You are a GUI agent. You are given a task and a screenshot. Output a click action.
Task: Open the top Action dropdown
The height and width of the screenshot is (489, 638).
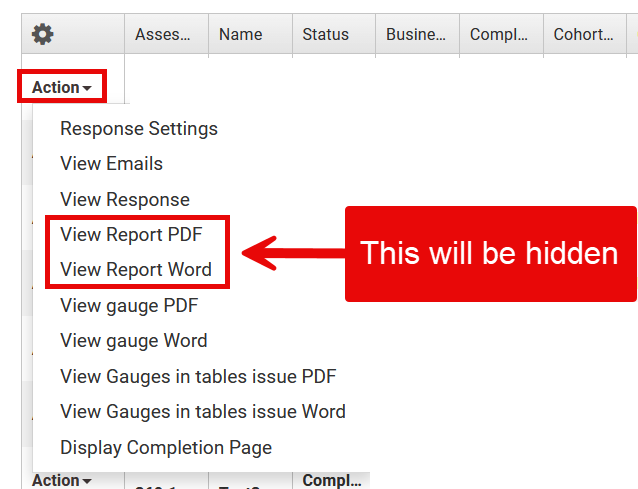pos(61,88)
